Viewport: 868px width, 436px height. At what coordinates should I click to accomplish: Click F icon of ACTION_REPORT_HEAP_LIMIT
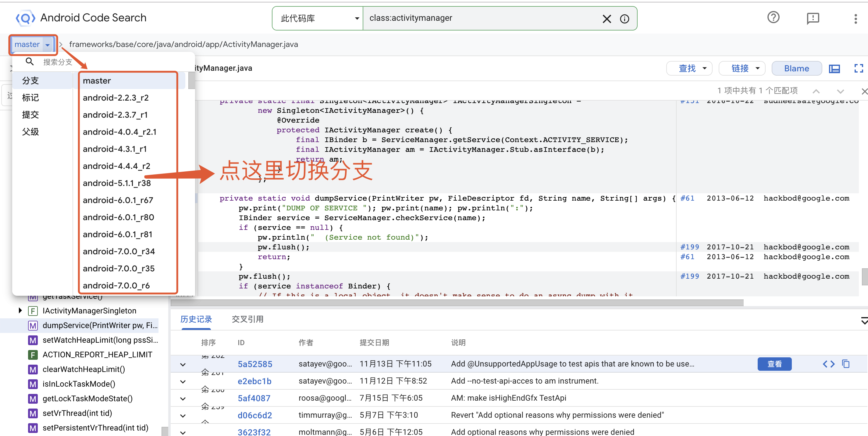click(x=33, y=354)
